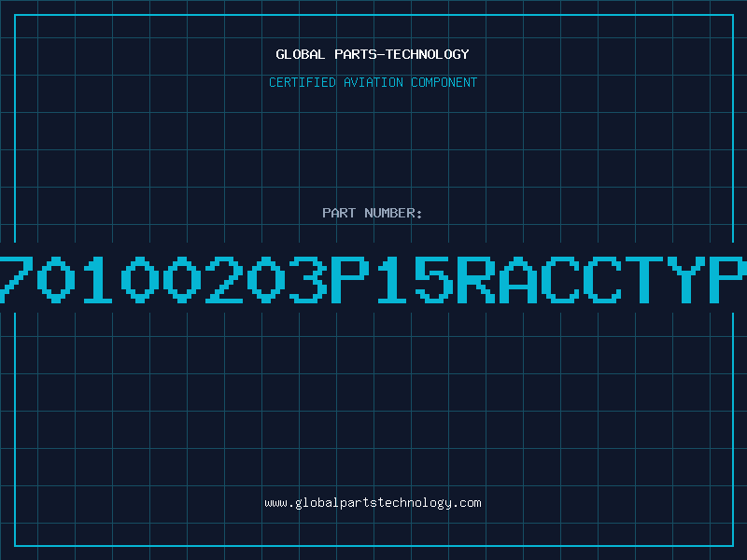Click the word PART in the gray label
The image size is (747, 560).
tap(339, 213)
